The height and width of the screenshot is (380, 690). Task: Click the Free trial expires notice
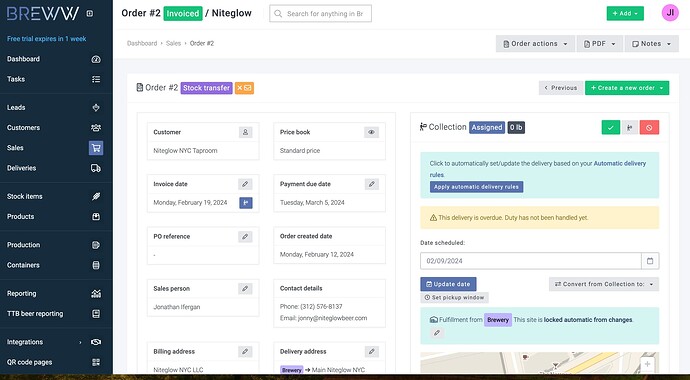coord(47,39)
